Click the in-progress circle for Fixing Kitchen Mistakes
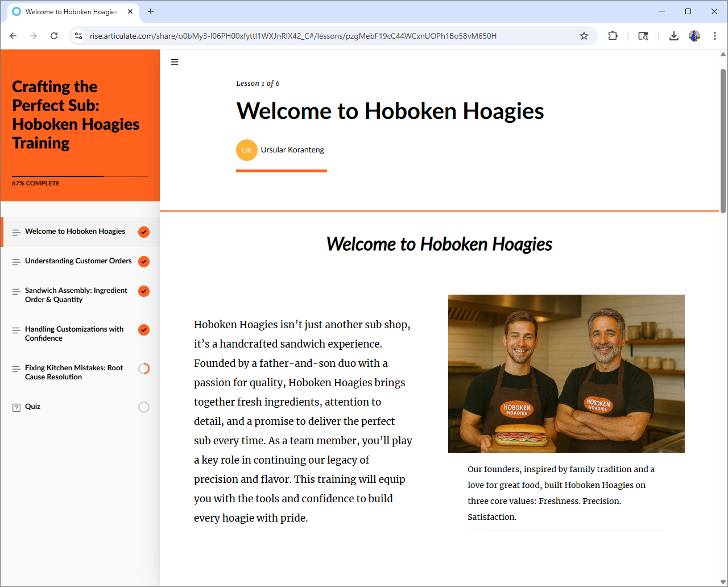 pyautogui.click(x=144, y=369)
